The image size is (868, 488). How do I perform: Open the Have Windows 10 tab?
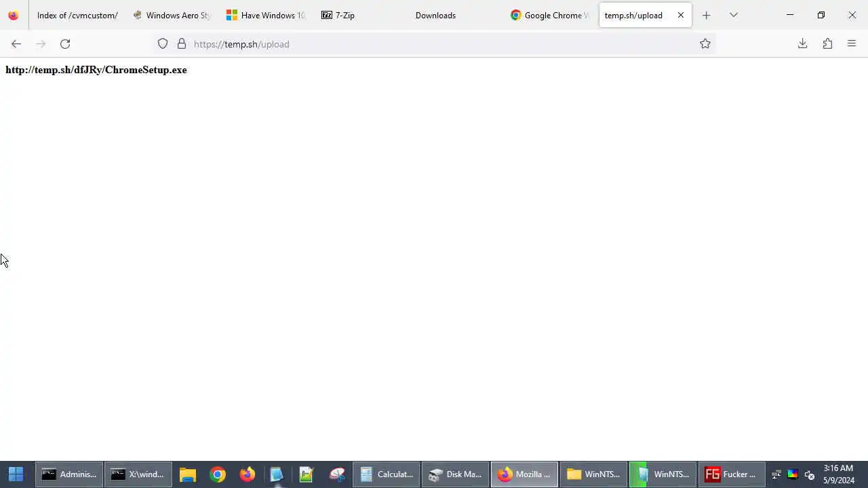[x=266, y=15]
